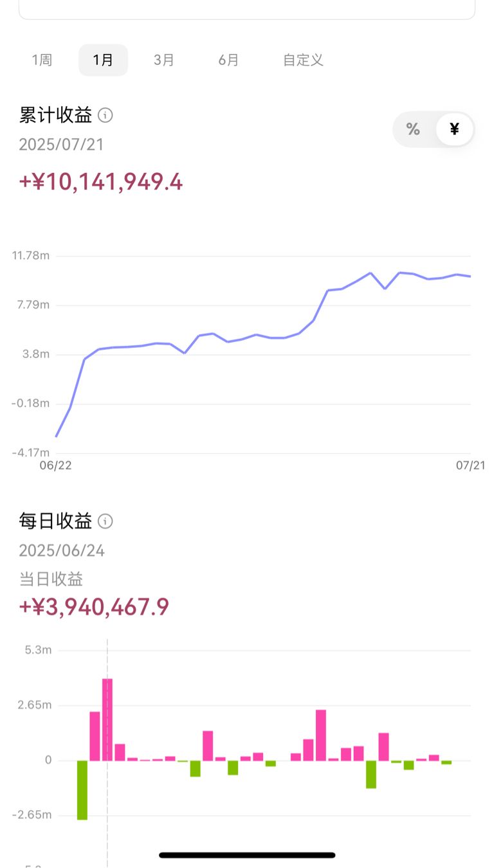Tap the daily amount +¥3,940,467.9
Screen dimensions: 494x868
click(94, 607)
